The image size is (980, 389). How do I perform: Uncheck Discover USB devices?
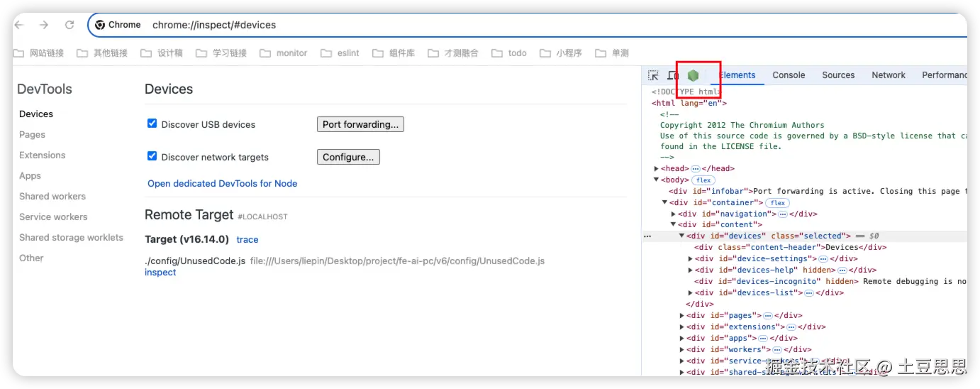click(x=152, y=124)
